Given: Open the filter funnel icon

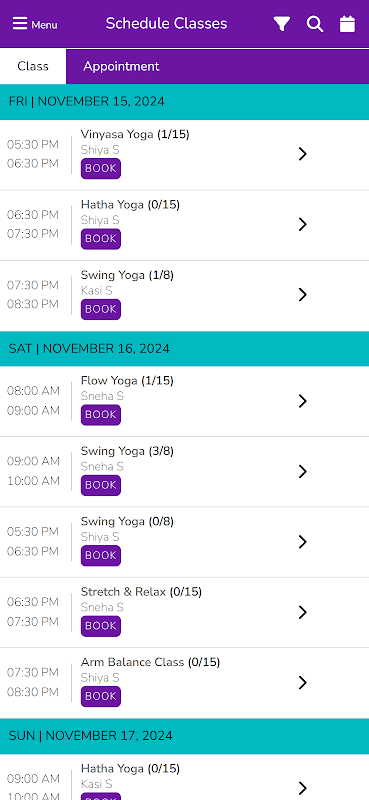Looking at the screenshot, I should (282, 24).
